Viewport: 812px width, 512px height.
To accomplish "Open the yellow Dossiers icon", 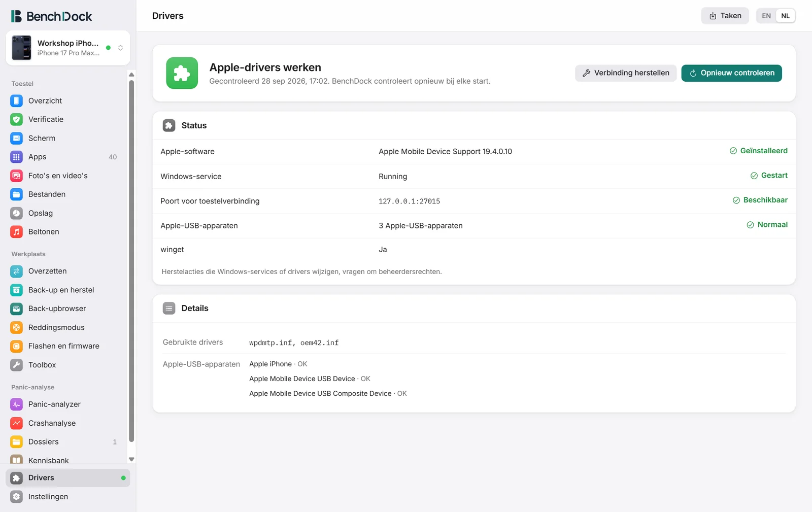I will 16,442.
